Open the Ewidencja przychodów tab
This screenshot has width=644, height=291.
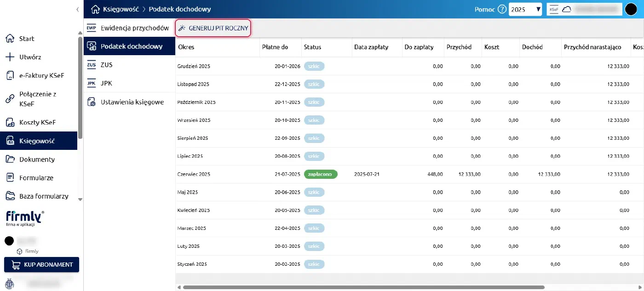[x=129, y=28]
